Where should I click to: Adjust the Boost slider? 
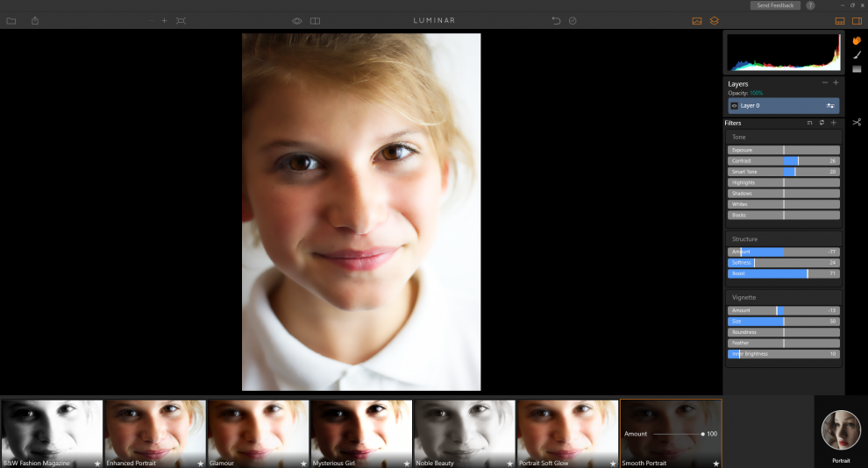point(783,273)
